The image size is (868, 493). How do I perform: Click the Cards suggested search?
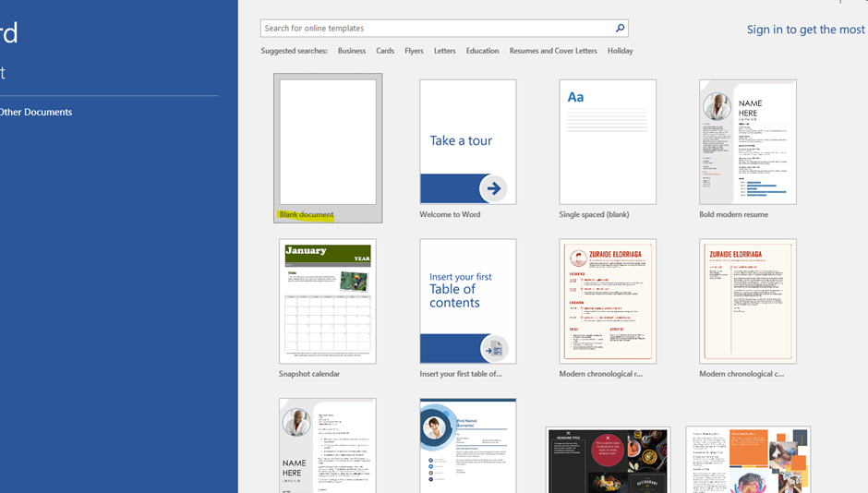pos(385,51)
